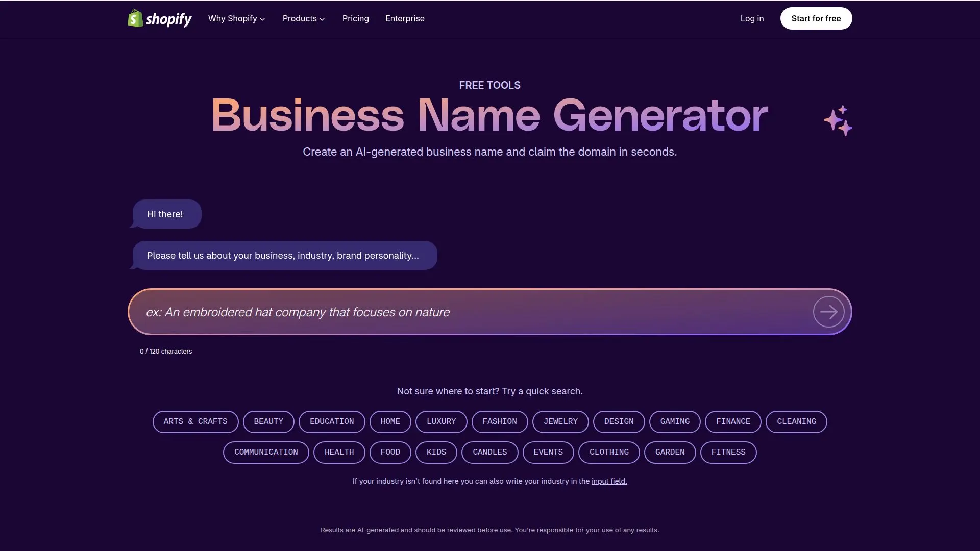Pick the Candles category chip

(490, 452)
